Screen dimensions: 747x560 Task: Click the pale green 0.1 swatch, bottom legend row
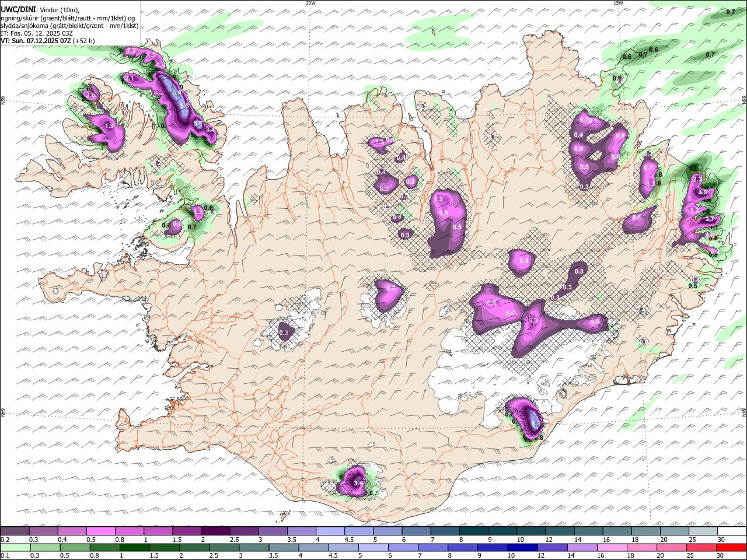(15, 547)
